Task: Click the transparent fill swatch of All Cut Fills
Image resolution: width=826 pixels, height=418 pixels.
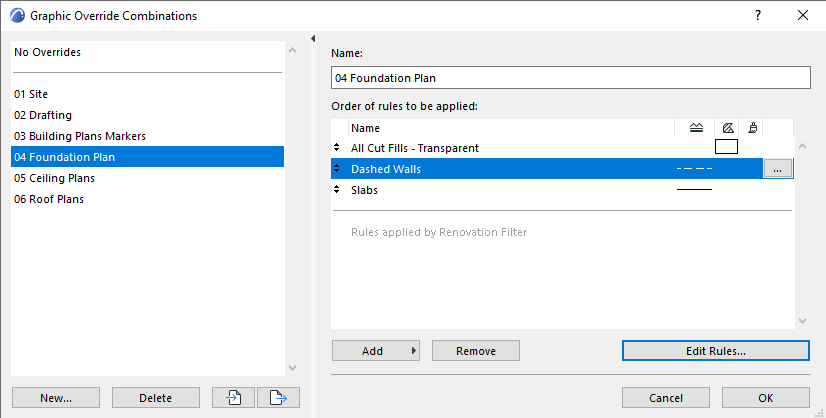Action: [727, 148]
